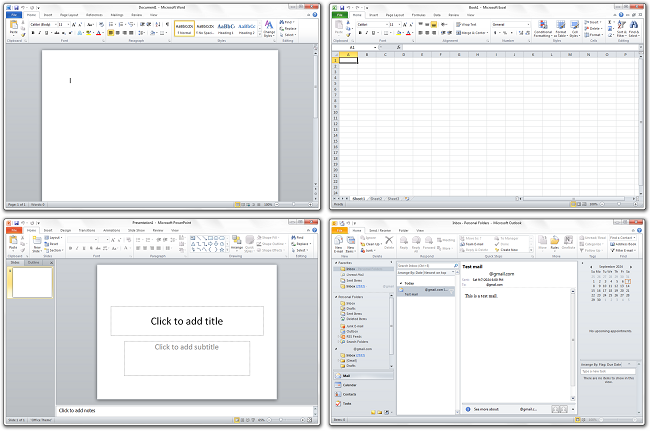Image resolution: width=650 pixels, height=431 pixels.
Task: Click the Bullets list icon in Word
Action: pos(111,24)
